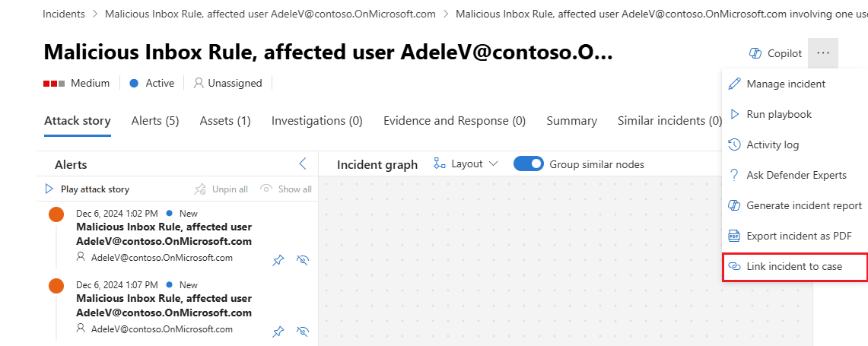Collapse the Alerts panel with chevron
The height and width of the screenshot is (346, 868).
[303, 164]
